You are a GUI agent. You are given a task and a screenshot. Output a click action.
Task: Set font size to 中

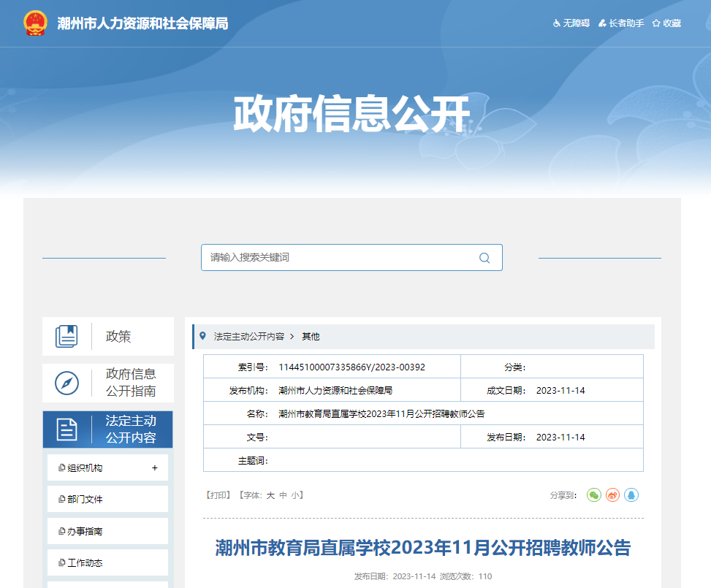[x=283, y=495]
